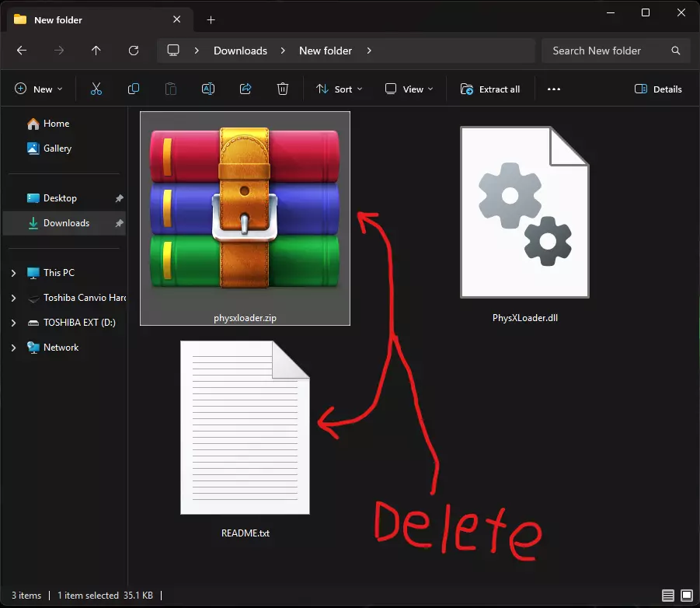Switch to large thumbnails view in status bar

pyautogui.click(x=685, y=596)
